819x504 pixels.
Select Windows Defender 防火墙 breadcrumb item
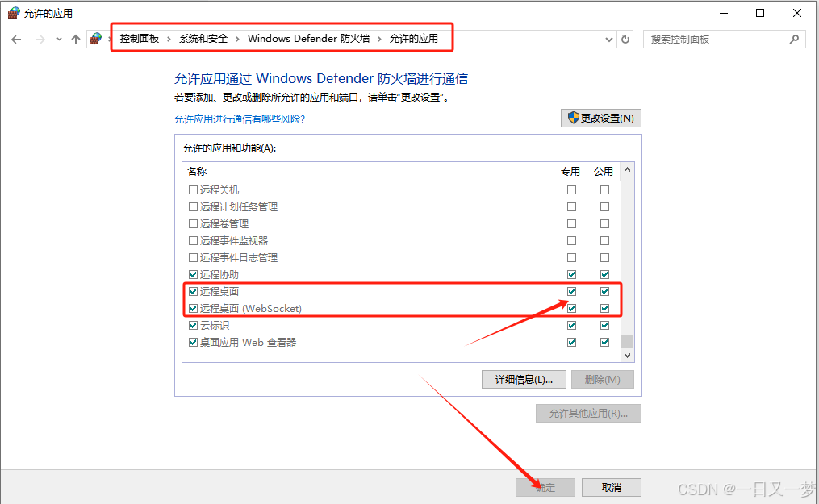pyautogui.click(x=309, y=39)
